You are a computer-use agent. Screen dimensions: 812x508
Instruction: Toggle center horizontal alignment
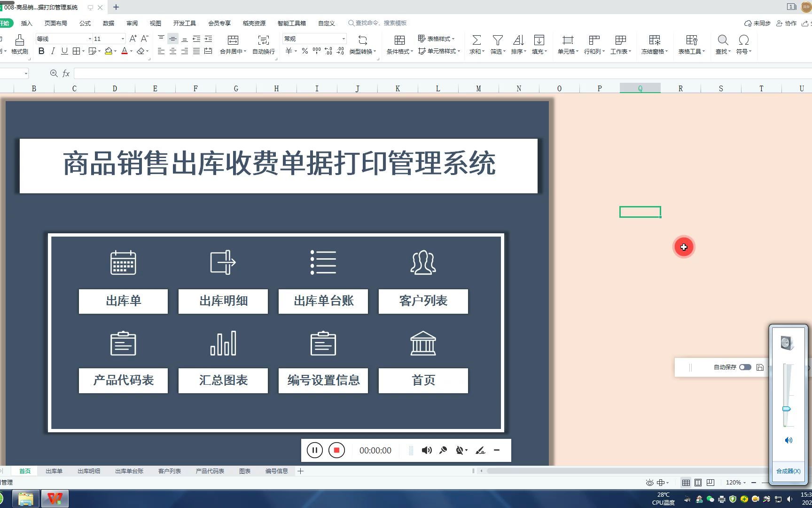pyautogui.click(x=173, y=51)
